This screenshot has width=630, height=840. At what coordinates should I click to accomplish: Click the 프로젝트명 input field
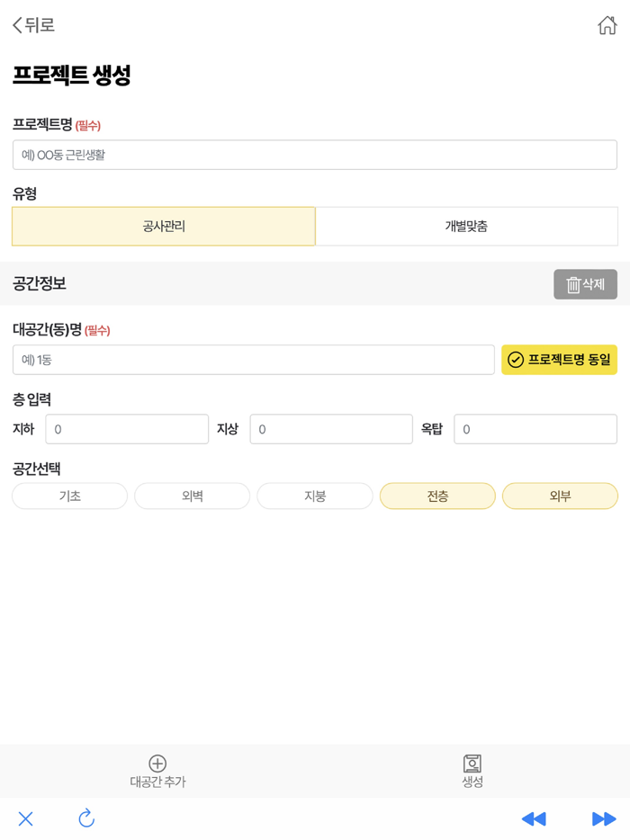coord(314,155)
